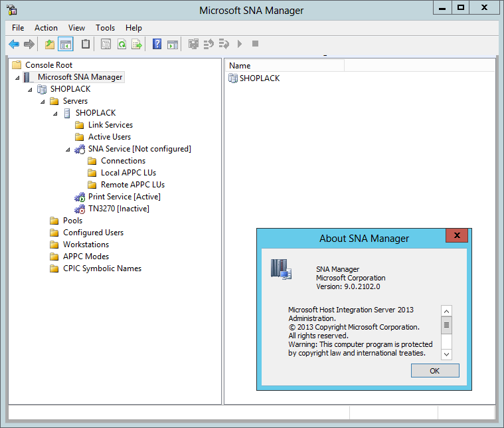Click the About dialog scrollbar up arrow

click(x=446, y=311)
